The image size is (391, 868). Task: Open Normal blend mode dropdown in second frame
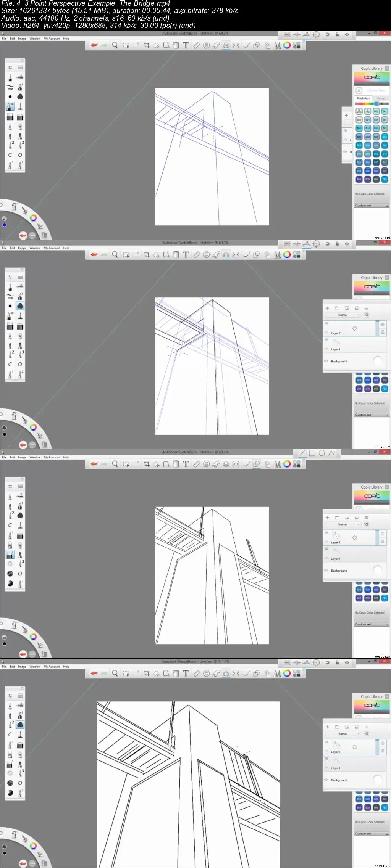[343, 315]
